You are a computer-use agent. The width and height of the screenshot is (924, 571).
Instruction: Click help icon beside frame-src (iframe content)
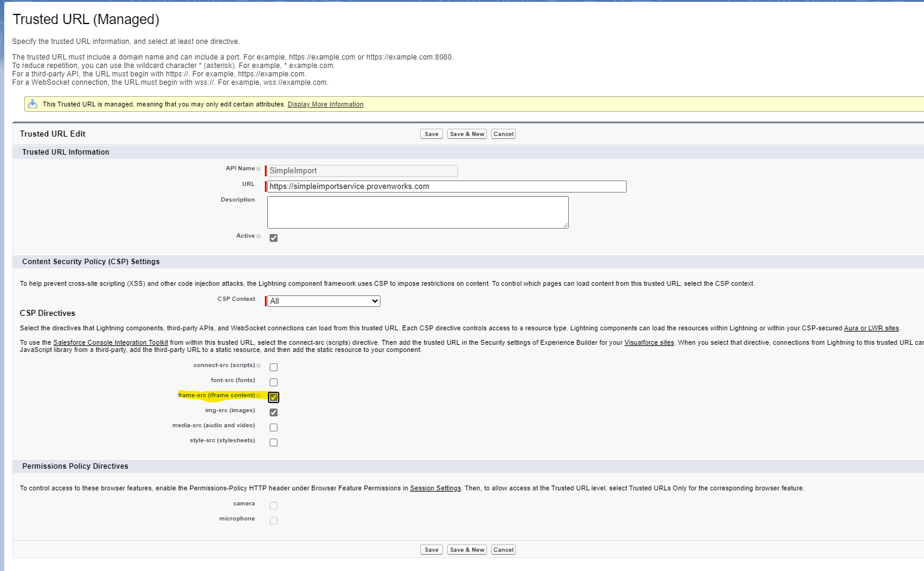pos(259,396)
